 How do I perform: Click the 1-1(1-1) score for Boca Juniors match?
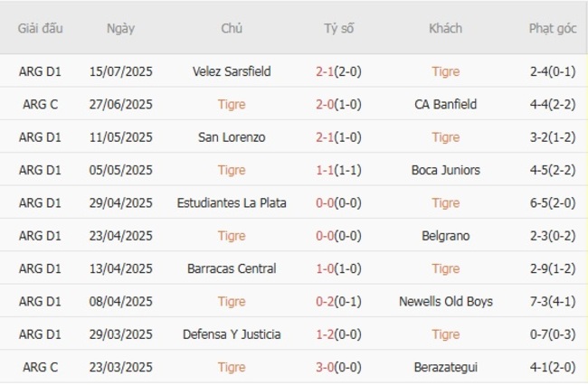[339, 170]
